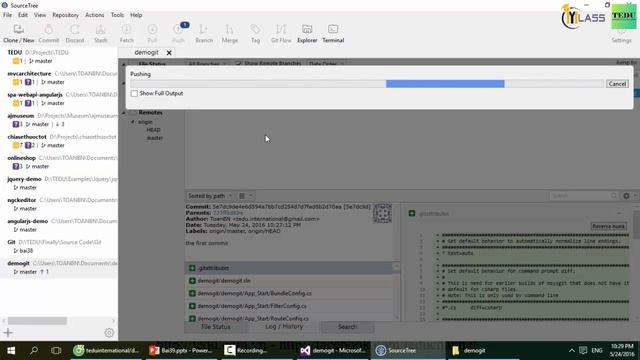Collapse the Remotes section

tap(124, 113)
